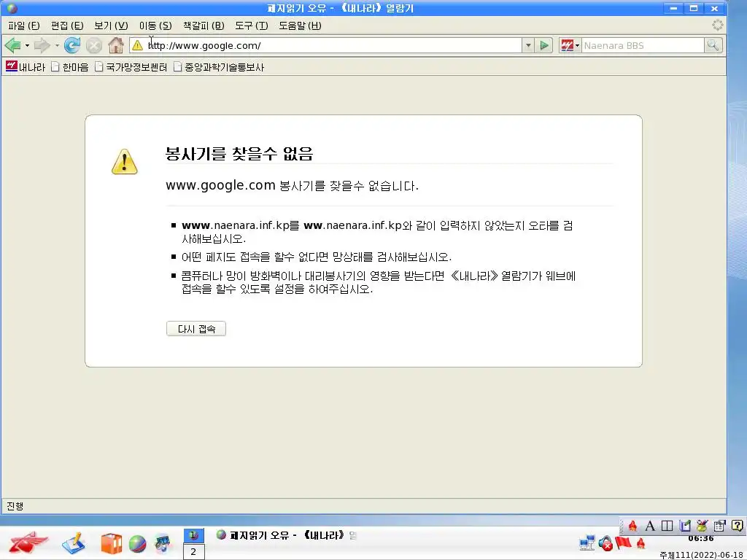
Task: Open the forward history dropdown arrow
Action: tap(57, 46)
